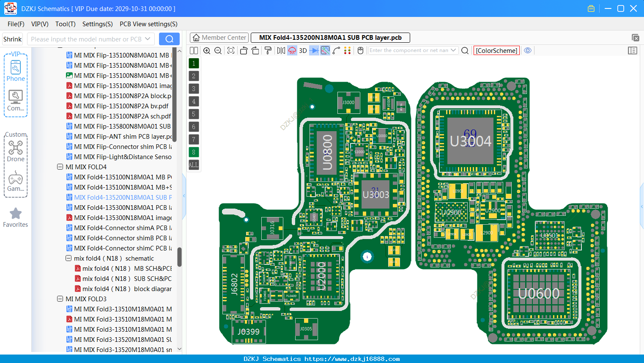Toggle the red highlight mode icon

(292, 51)
